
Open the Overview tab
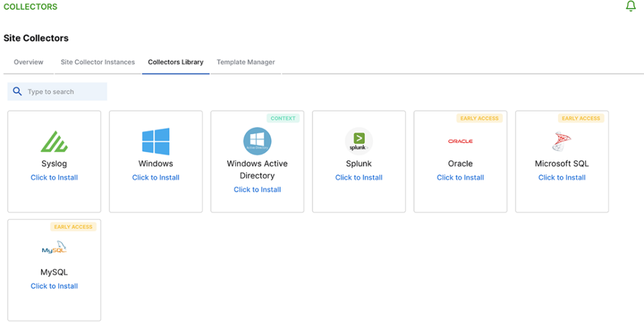pos(28,62)
